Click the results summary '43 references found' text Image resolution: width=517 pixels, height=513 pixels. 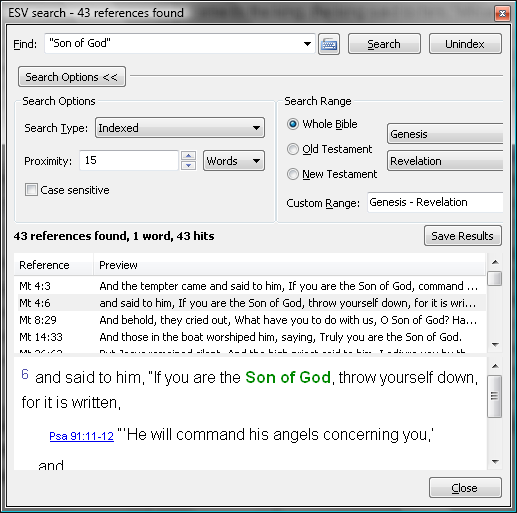tap(72, 236)
